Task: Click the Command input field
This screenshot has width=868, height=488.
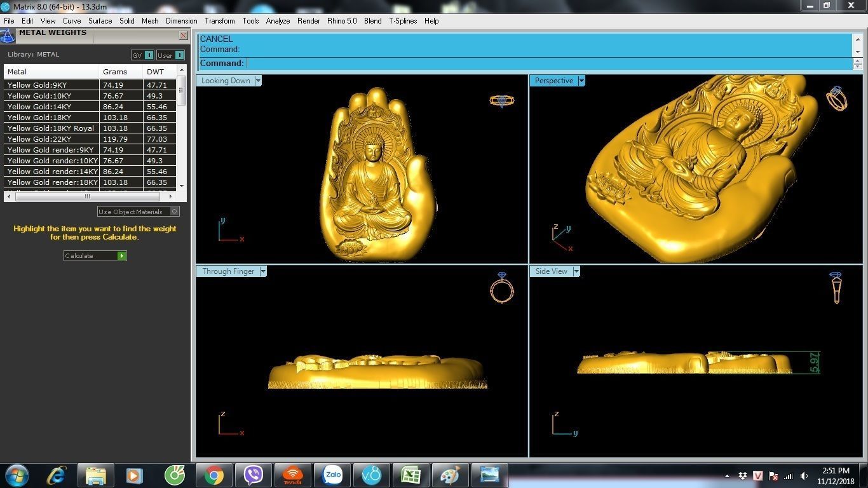Action: tap(549, 63)
